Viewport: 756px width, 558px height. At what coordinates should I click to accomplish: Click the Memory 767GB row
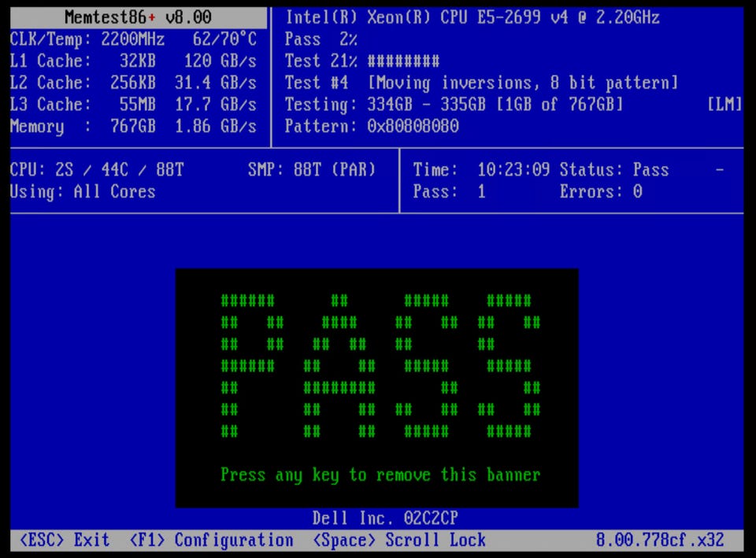(133, 127)
